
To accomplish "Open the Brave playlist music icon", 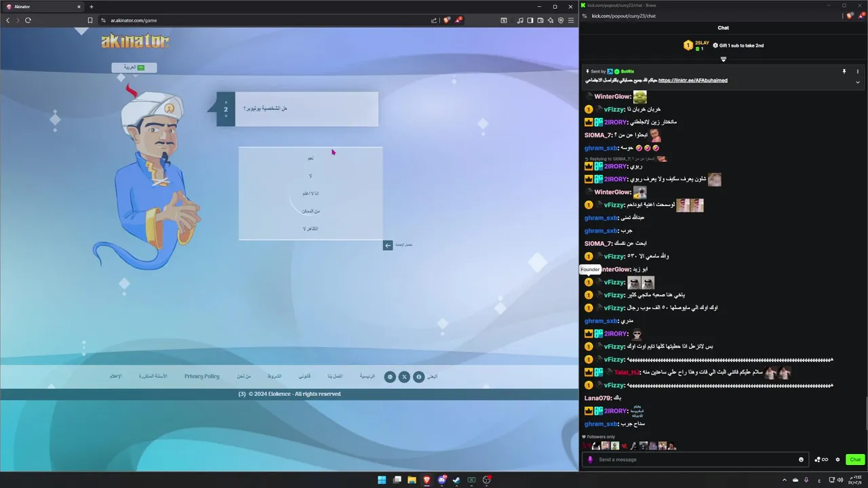I will coord(520,20).
